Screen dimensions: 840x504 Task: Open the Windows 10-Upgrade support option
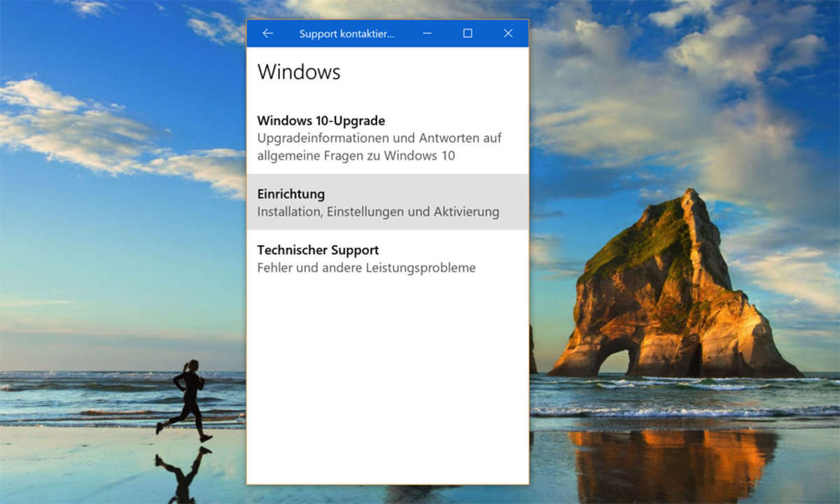[388, 138]
